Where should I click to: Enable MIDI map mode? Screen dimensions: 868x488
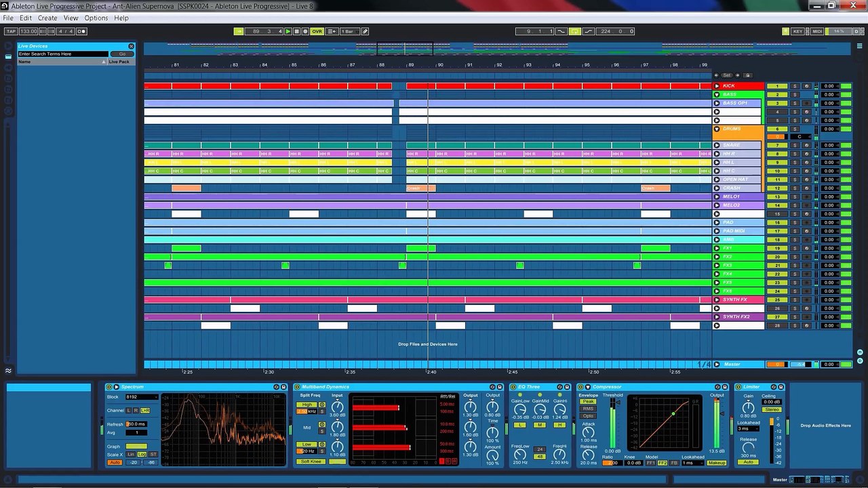(x=817, y=31)
